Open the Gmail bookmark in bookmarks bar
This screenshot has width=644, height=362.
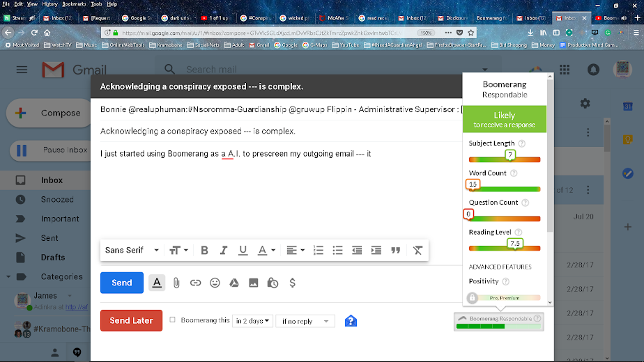click(x=259, y=45)
